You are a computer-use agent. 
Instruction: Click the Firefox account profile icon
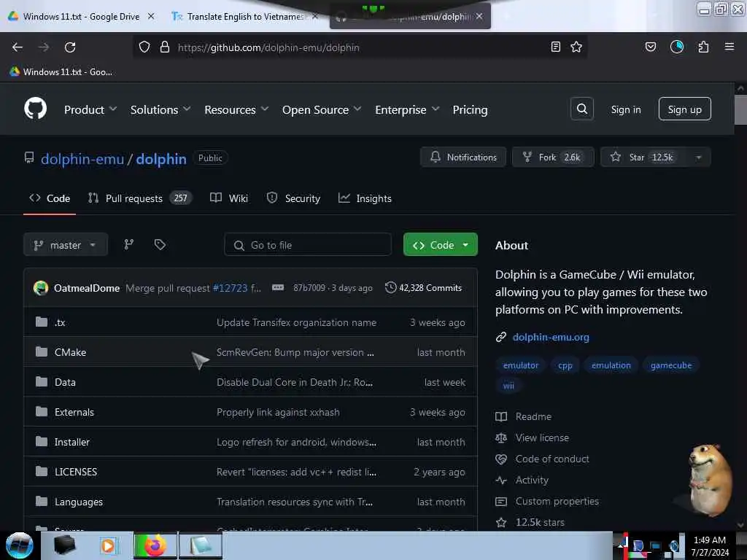(x=676, y=47)
